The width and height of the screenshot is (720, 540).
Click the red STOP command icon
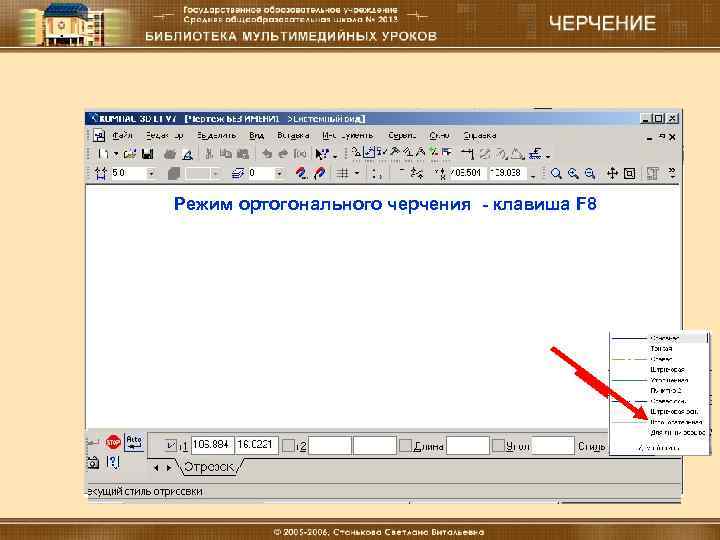point(113,443)
